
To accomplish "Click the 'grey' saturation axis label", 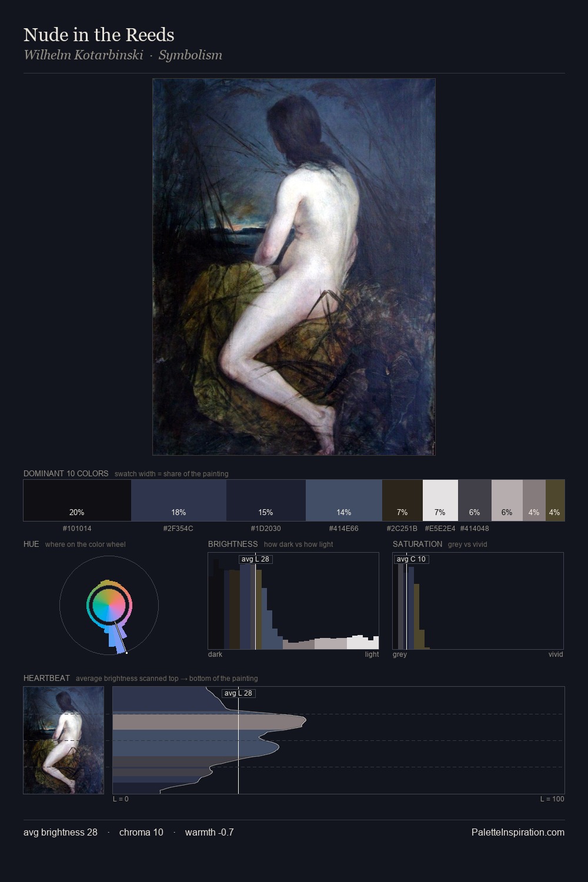I will tap(400, 654).
